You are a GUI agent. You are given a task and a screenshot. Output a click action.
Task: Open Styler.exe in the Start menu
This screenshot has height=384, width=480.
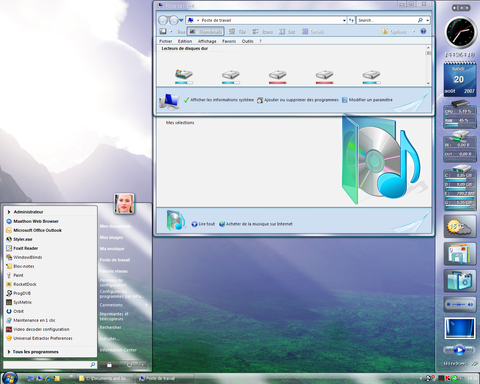pos(19,239)
